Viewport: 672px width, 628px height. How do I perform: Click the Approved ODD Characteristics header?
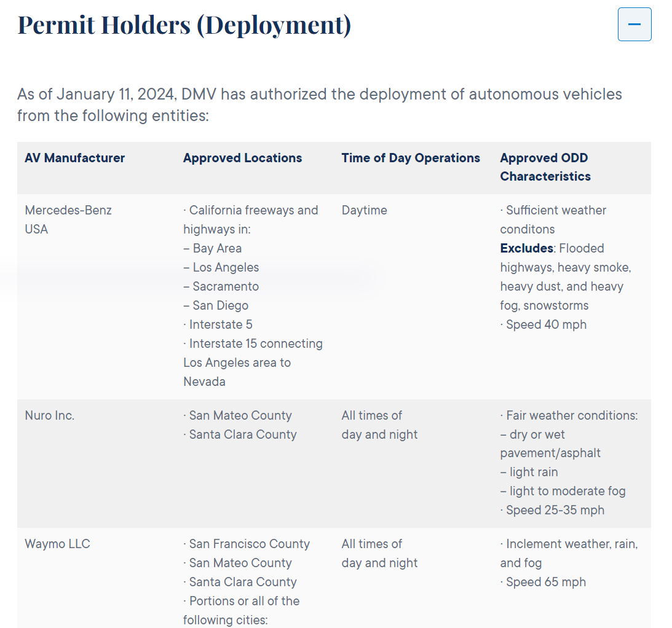coord(545,167)
